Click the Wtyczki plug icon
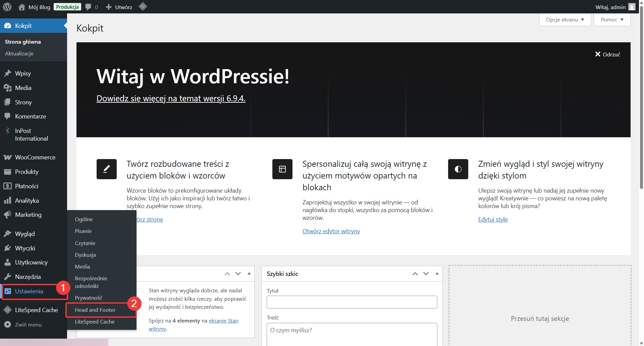This screenshot has width=644, height=346. (x=7, y=248)
